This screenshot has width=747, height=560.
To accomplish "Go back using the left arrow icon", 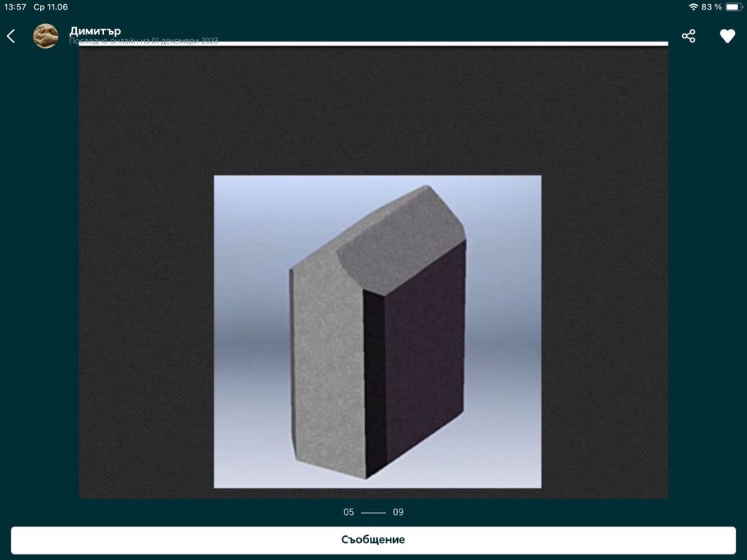I will point(11,36).
